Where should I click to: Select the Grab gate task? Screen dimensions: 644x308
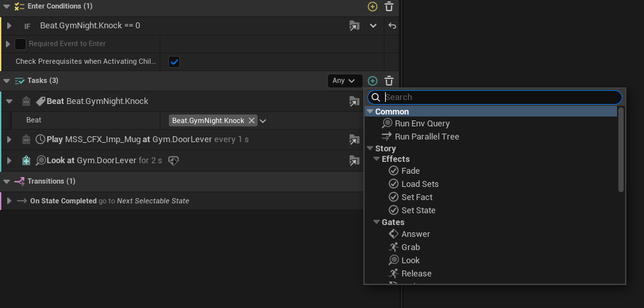coord(411,247)
